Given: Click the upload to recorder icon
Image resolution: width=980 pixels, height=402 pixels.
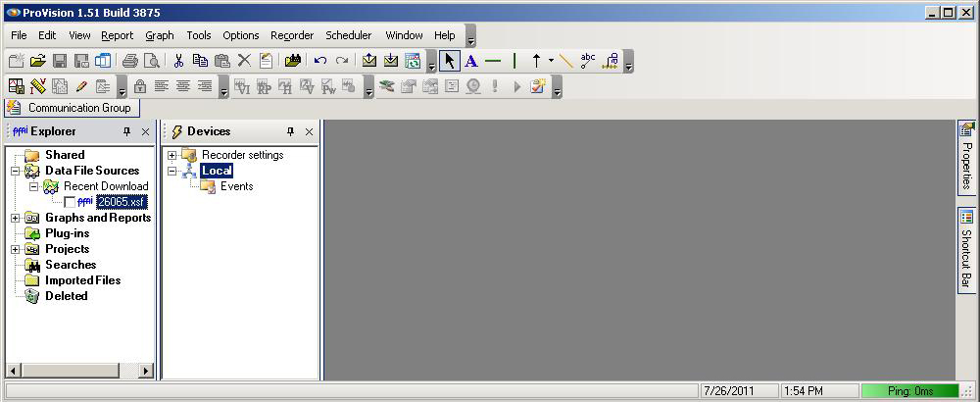Looking at the screenshot, I should coord(369,61).
